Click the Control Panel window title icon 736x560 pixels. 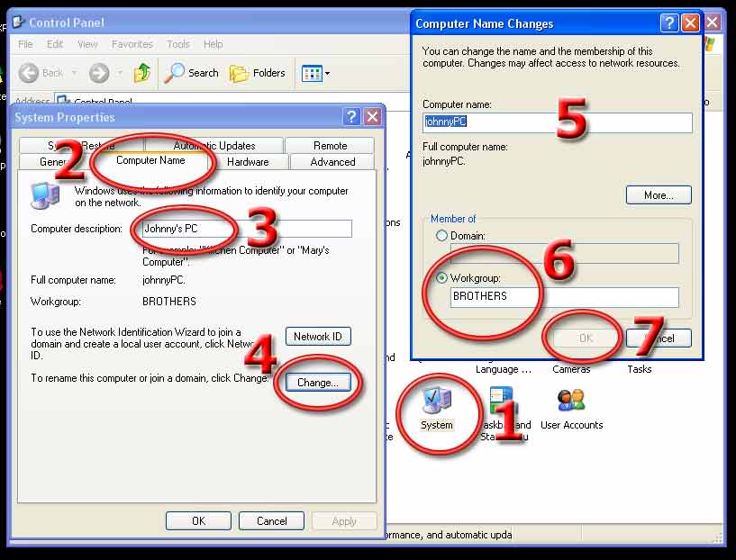pyautogui.click(x=18, y=22)
